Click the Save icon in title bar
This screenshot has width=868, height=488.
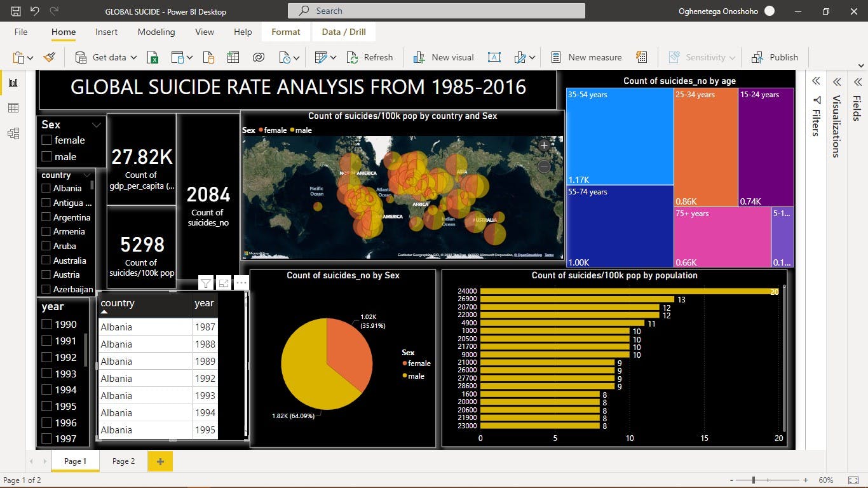click(16, 11)
